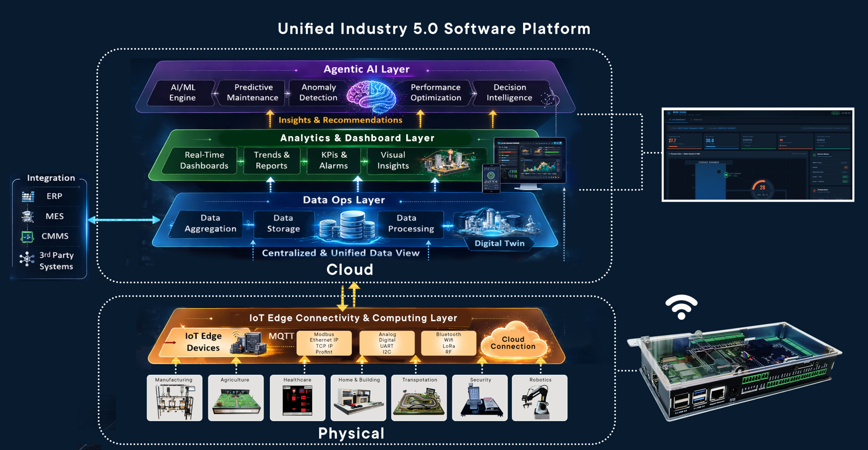Open the Agriculture thumbnail
Viewport: 868px width, 450px height.
(x=236, y=397)
